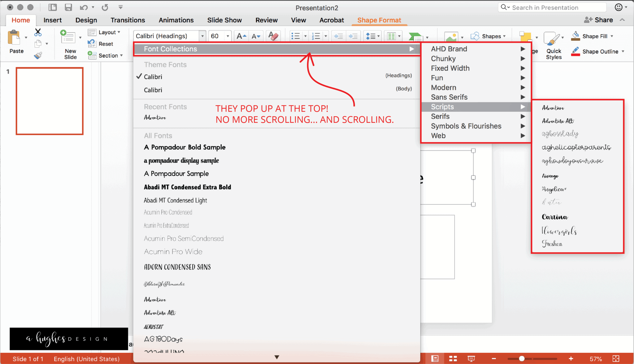Click the zoom in plus button

click(x=571, y=359)
